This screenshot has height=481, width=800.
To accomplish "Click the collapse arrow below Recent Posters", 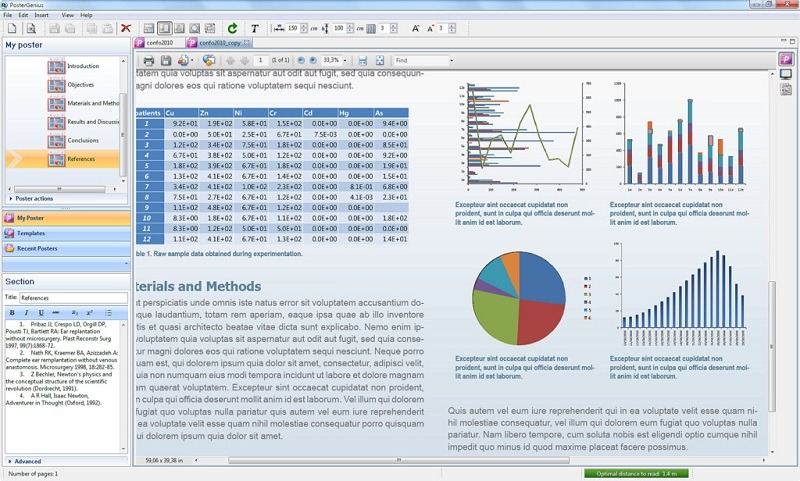I will coord(126,264).
